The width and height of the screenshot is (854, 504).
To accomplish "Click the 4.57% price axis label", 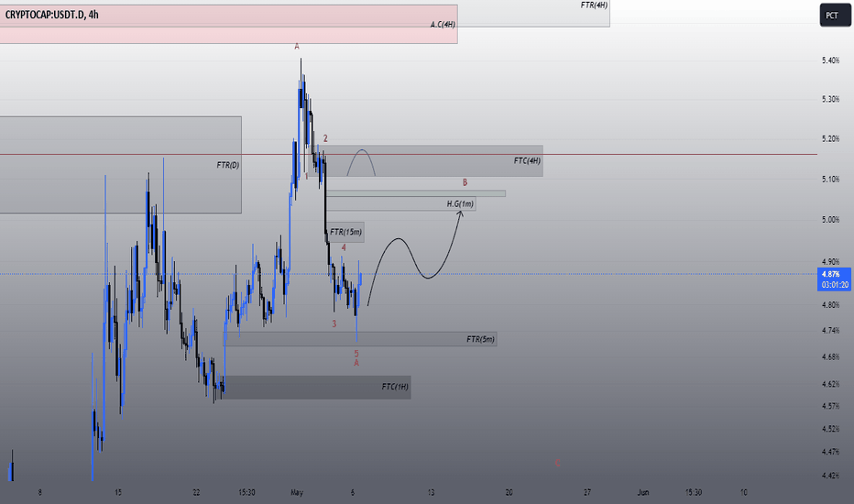I will pos(830,406).
